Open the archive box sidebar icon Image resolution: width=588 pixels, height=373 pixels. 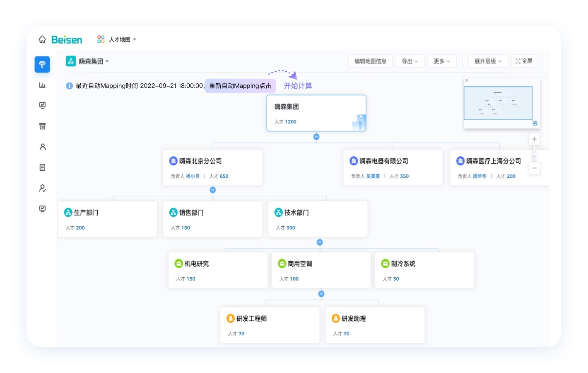(x=42, y=126)
